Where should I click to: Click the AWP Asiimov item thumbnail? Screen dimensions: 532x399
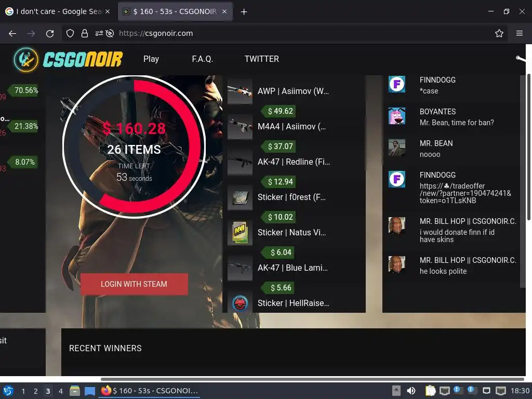(x=240, y=91)
